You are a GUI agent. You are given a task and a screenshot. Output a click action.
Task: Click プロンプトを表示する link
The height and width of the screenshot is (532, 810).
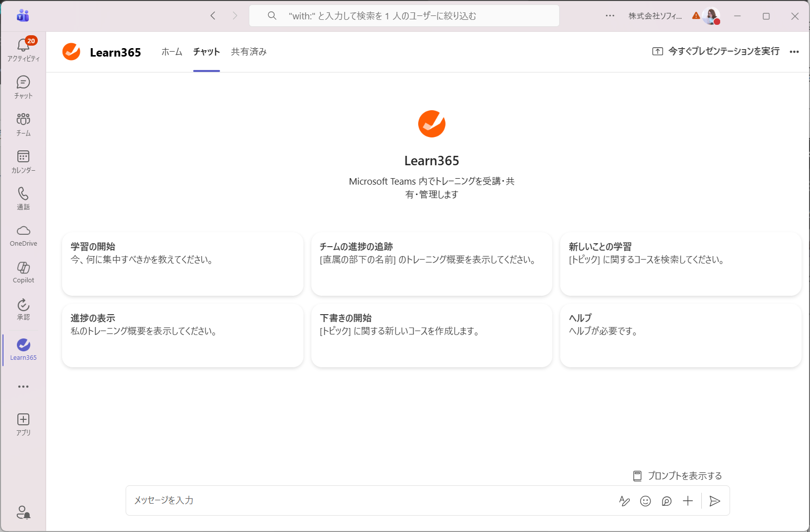pyautogui.click(x=678, y=476)
